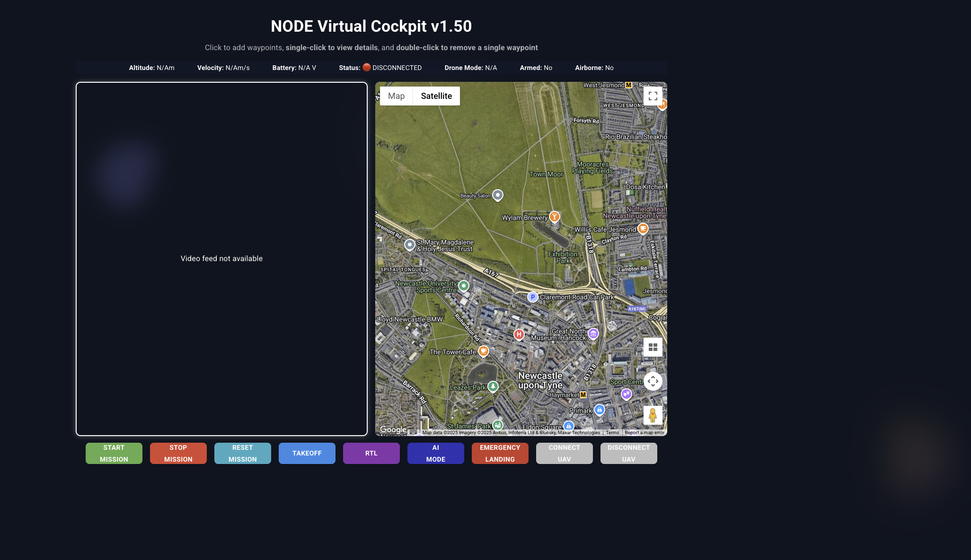
Task: Switch map to Satellite view
Action: point(436,96)
